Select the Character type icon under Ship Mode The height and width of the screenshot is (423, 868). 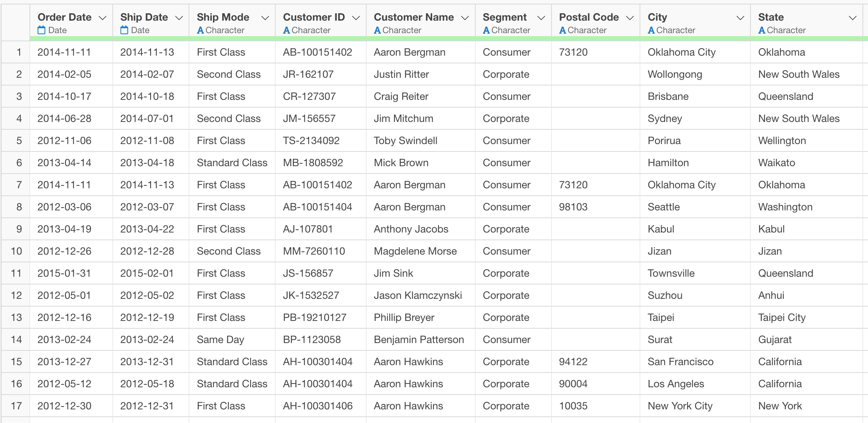[x=200, y=30]
